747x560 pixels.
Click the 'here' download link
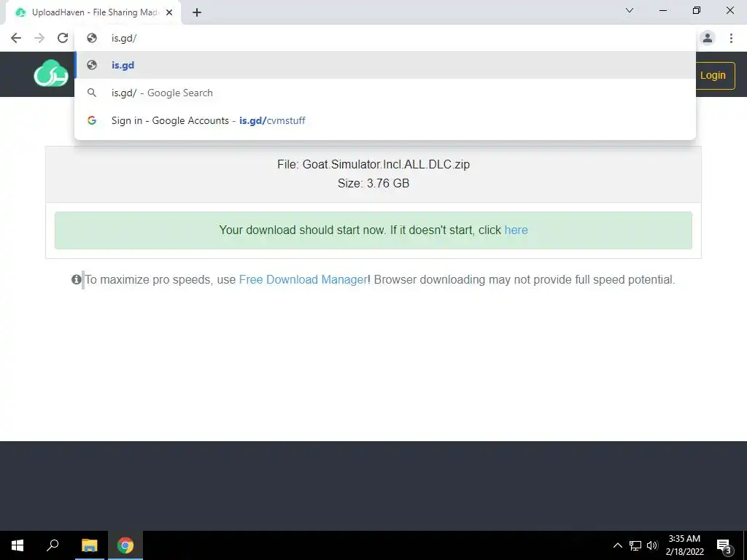pyautogui.click(x=516, y=230)
